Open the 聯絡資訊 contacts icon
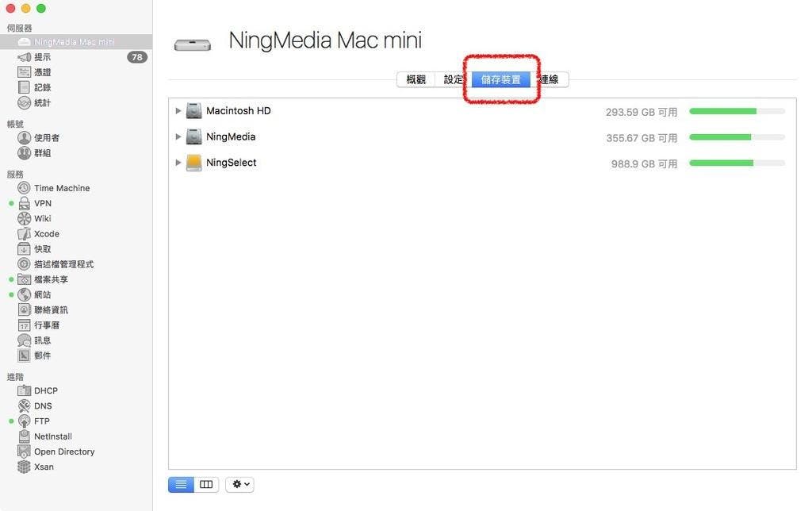The image size is (812, 511). click(25, 309)
